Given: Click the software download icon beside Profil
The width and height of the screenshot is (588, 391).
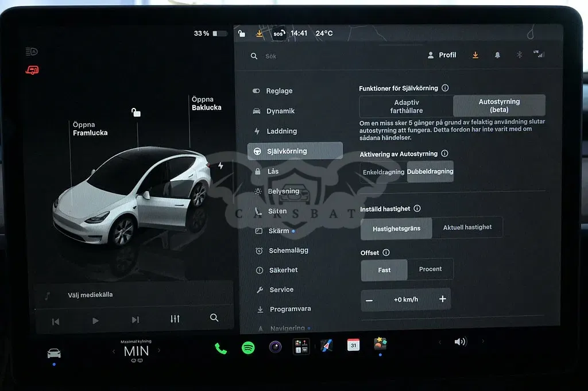Looking at the screenshot, I should pos(475,55).
